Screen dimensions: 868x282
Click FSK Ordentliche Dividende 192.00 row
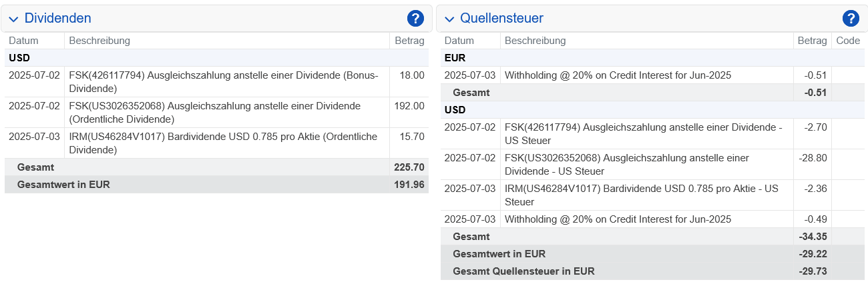pyautogui.click(x=216, y=113)
